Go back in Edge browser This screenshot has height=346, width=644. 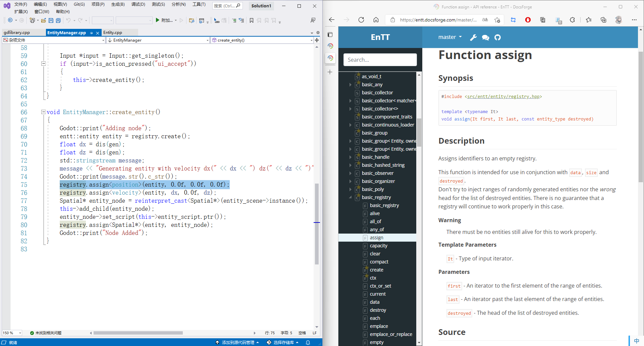[x=332, y=20]
